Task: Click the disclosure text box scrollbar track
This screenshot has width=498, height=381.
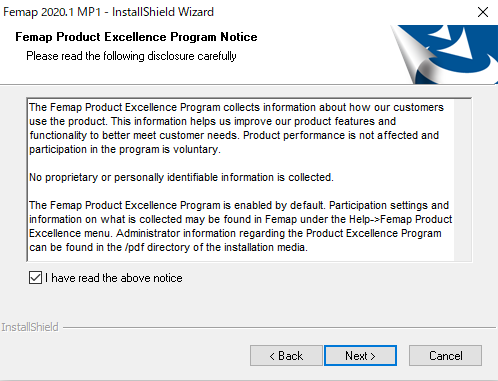Action: [463, 180]
